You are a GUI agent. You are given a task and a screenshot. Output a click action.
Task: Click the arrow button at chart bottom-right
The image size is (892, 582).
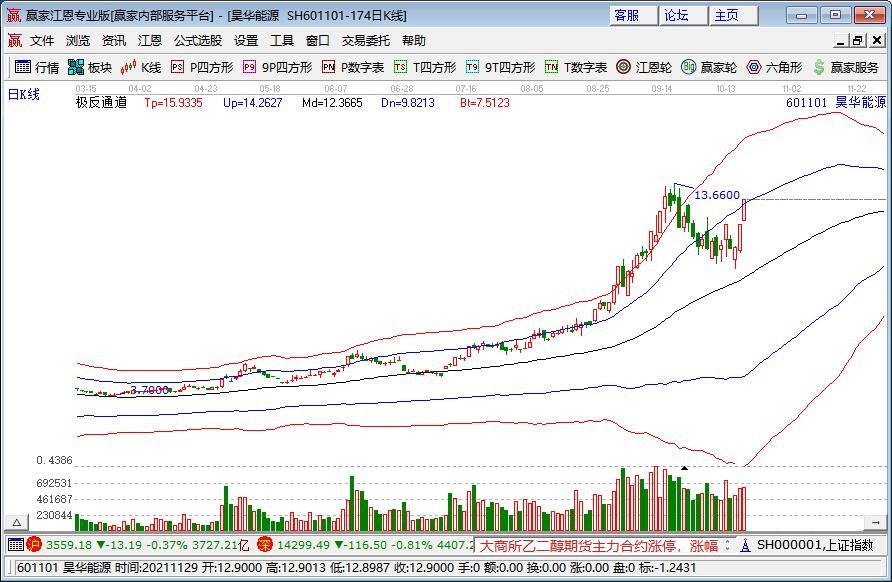pyautogui.click(x=875, y=522)
